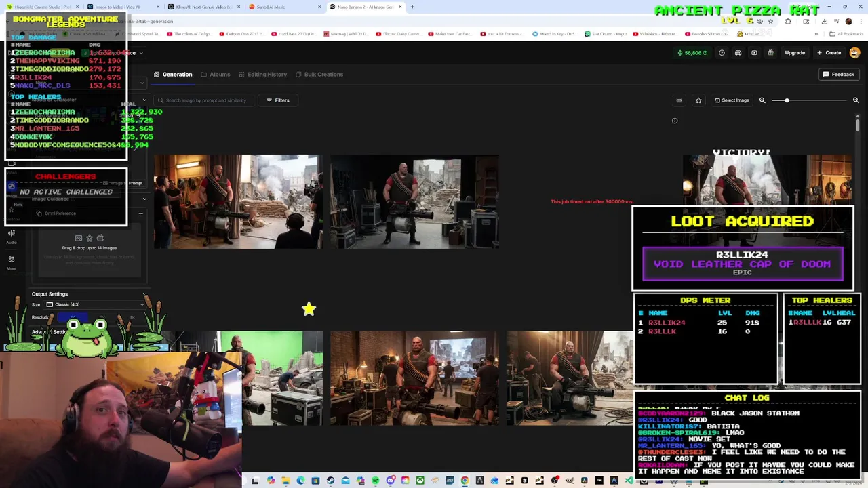Collapse the Output Settings section
The image size is (868, 488).
point(144,294)
